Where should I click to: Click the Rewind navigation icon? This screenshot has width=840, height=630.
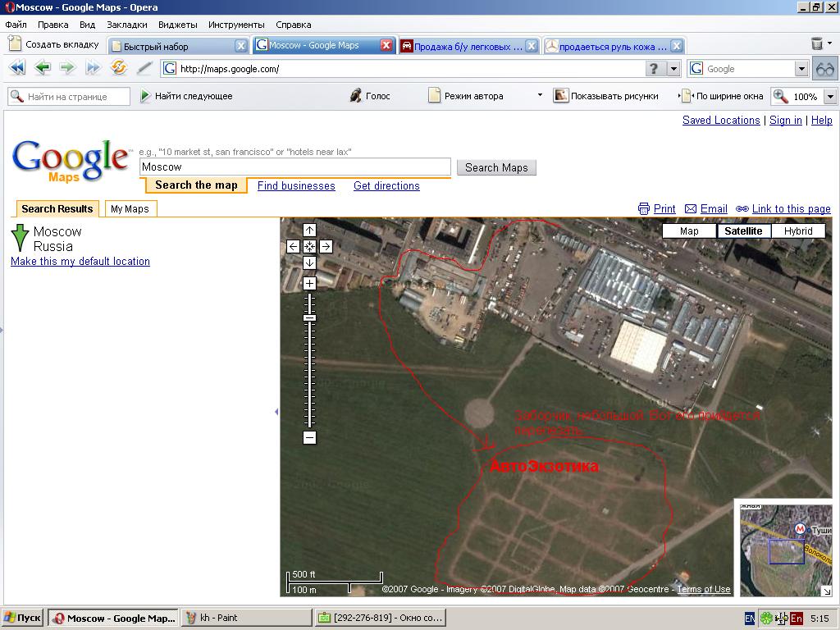16,68
